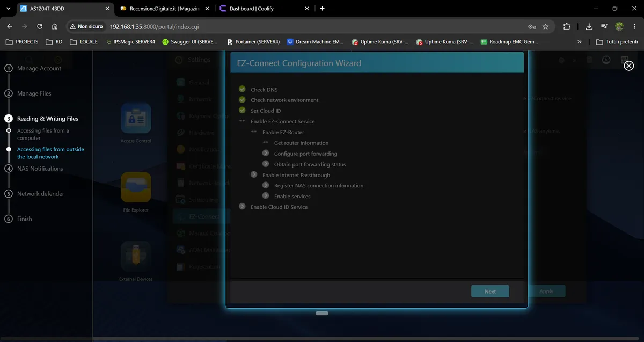Open the File Explorer app icon
Viewport: 644px width, 342px height.
pos(136,187)
